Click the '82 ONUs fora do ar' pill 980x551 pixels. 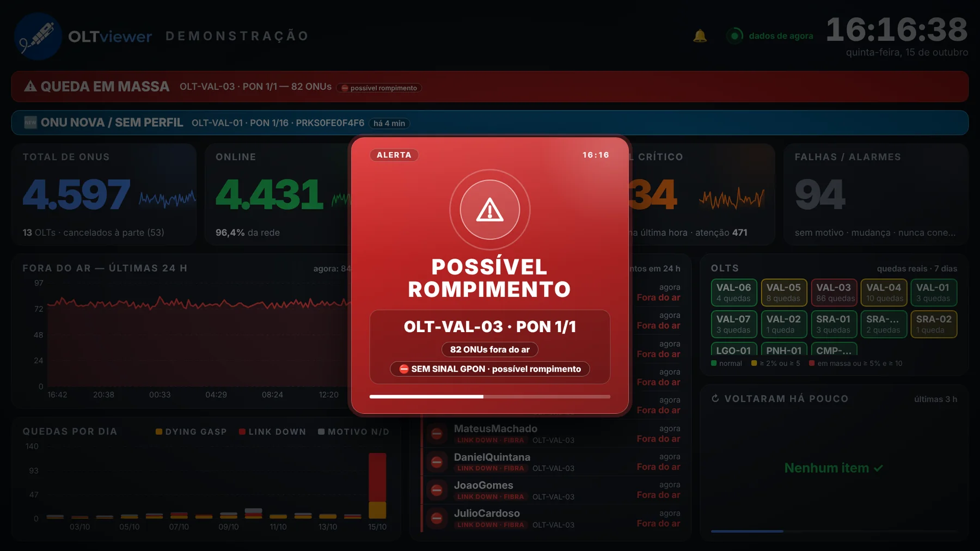click(490, 350)
